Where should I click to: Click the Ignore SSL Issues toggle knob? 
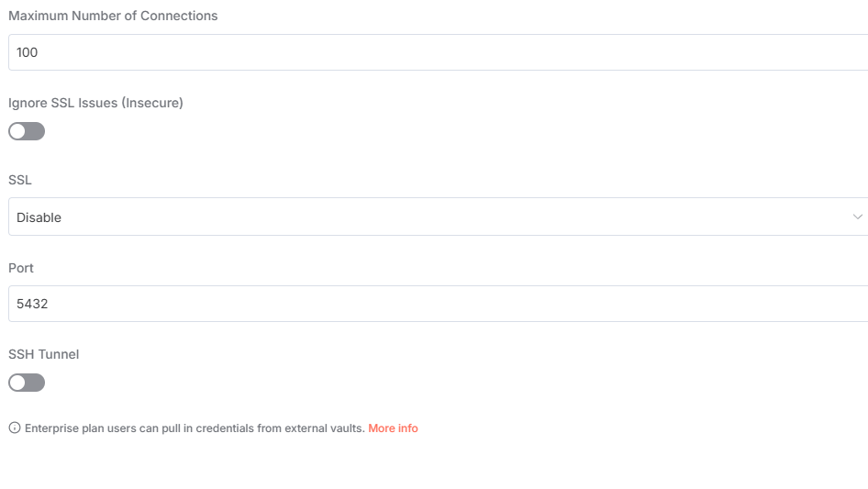point(18,131)
